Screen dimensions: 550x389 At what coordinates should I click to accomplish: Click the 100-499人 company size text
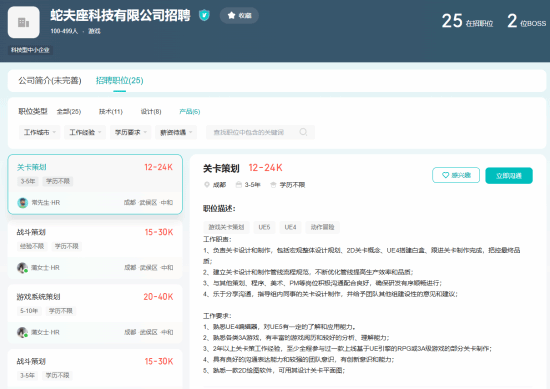[64, 31]
